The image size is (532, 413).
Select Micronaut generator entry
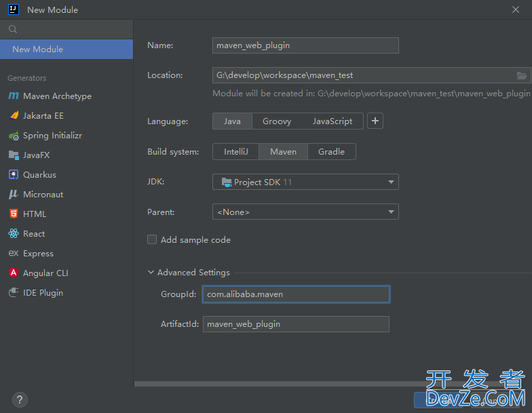(66, 194)
